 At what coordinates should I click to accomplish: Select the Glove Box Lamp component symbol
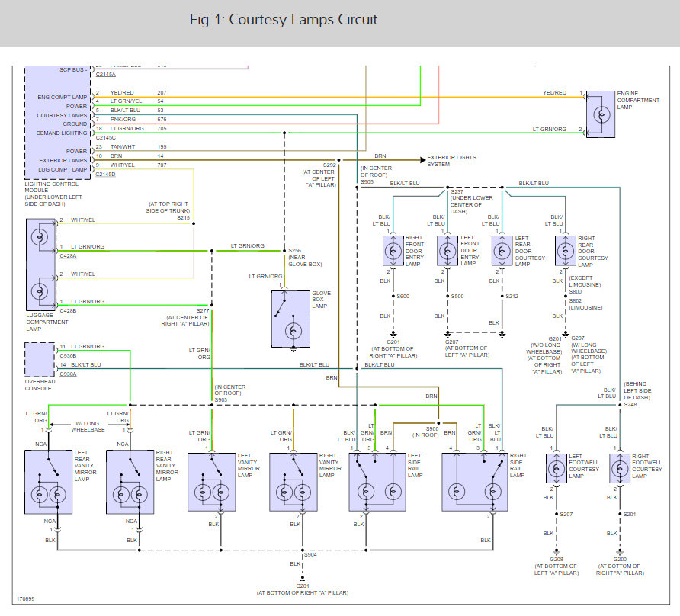tap(290, 319)
